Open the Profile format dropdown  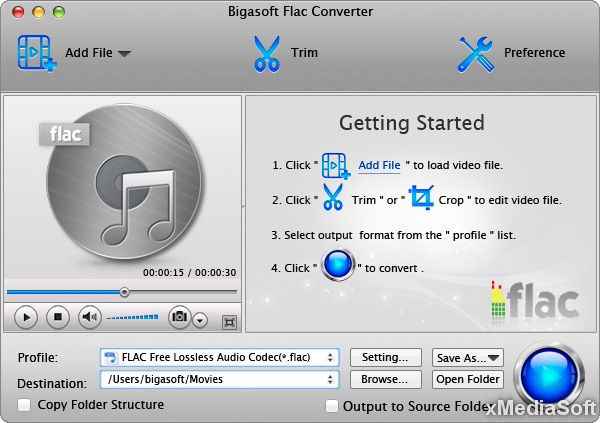pos(219,358)
